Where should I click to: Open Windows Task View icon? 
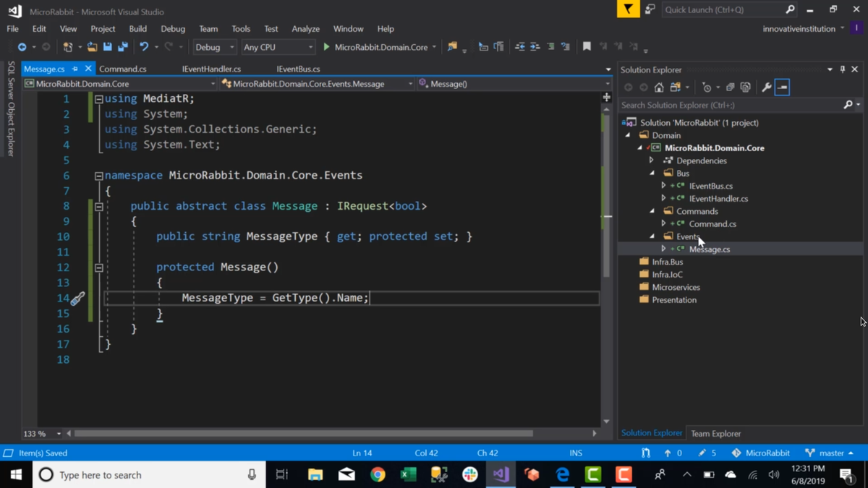coord(282,474)
